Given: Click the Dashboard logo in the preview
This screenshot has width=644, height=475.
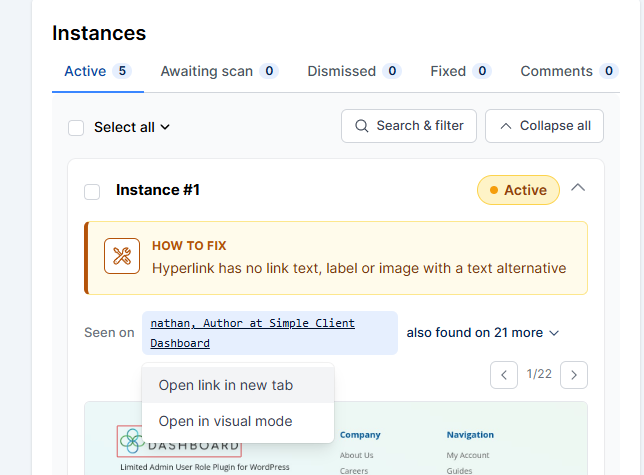Looking at the screenshot, I should [x=179, y=442].
